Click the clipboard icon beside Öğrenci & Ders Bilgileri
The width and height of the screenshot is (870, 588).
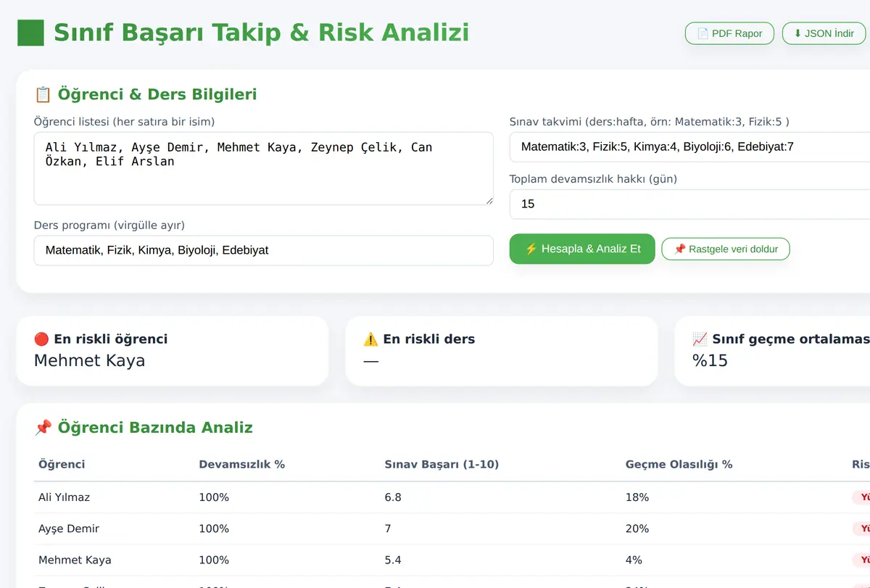[43, 94]
